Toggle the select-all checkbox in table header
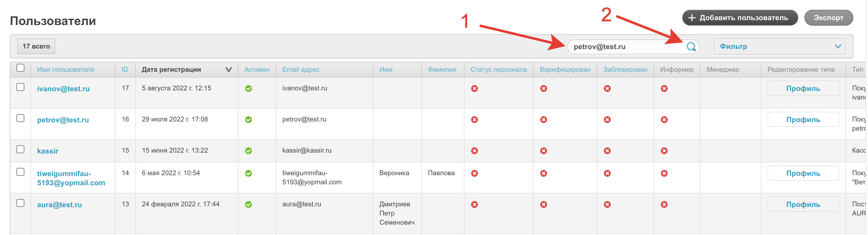This screenshot has width=868, height=235. [x=20, y=68]
